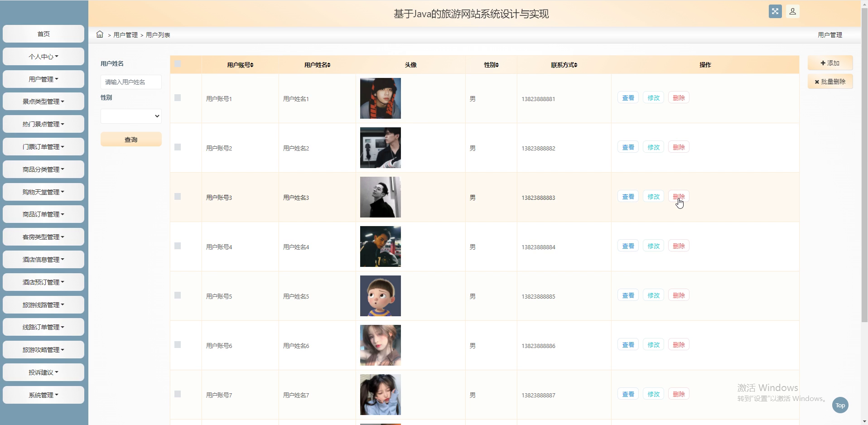Image resolution: width=868 pixels, height=425 pixels.
Task: Expand the 景点类型管理 sidebar menu
Action: pyautogui.click(x=43, y=101)
